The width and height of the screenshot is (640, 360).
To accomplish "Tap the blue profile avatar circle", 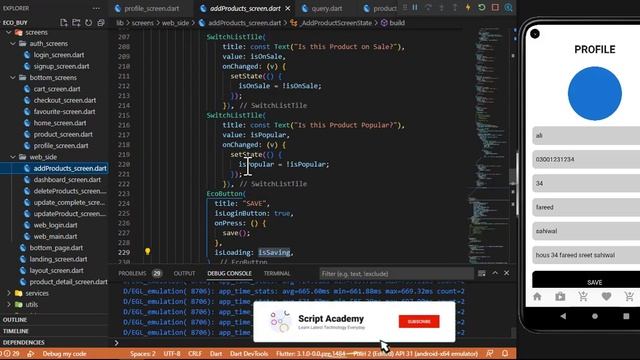I will pos(595,93).
